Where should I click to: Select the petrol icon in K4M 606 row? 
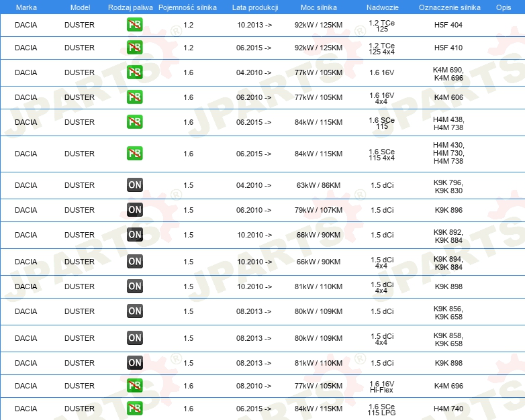[134, 97]
